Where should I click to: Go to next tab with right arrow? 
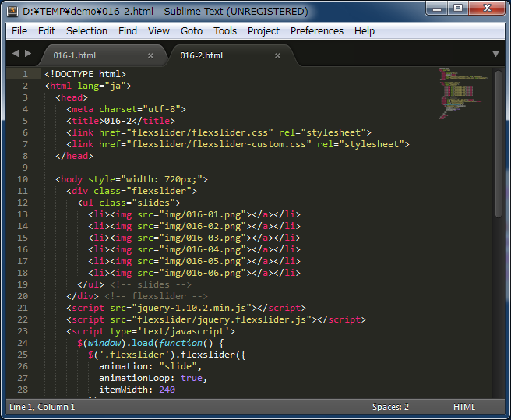click(28, 53)
